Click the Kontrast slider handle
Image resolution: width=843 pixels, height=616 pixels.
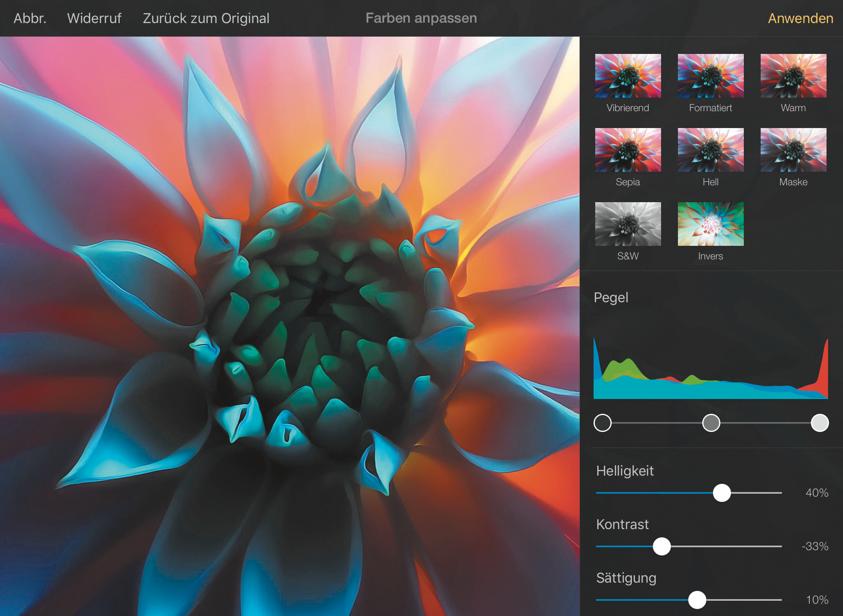click(661, 546)
